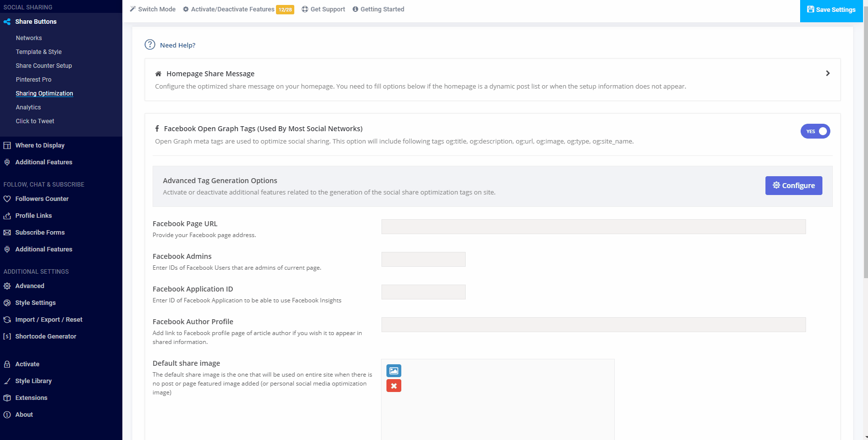Click the Facebook Application ID field
Screen dimensions: 868x440
click(x=423, y=292)
